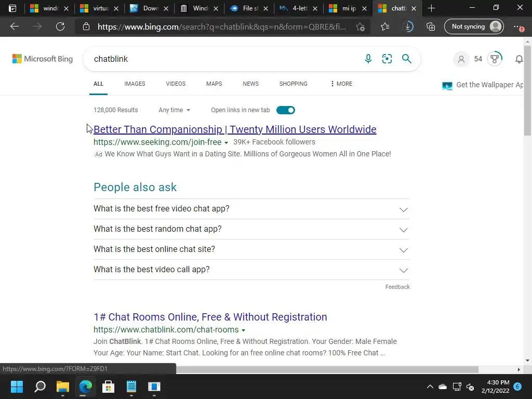Open clock showing 4:30 PM
The image size is (532, 399).
495,387
